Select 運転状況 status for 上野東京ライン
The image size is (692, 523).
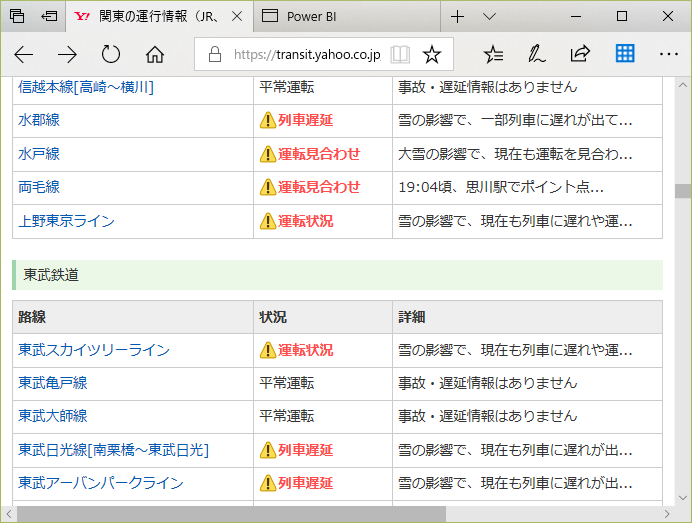tap(305, 221)
